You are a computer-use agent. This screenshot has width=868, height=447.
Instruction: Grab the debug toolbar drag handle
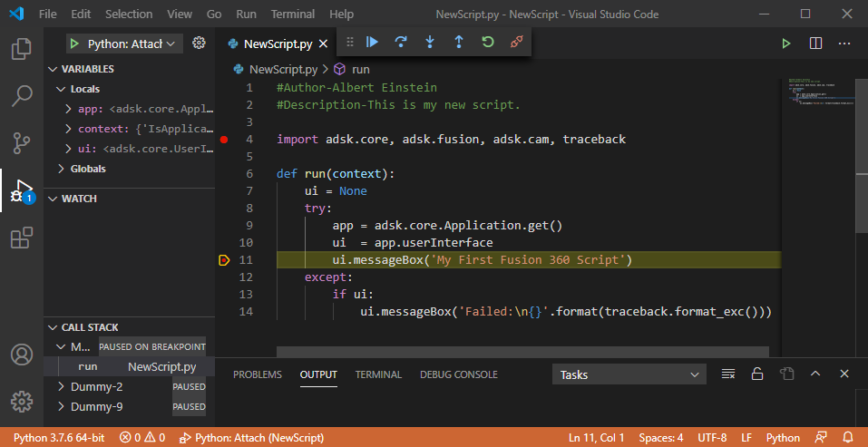[x=350, y=42]
